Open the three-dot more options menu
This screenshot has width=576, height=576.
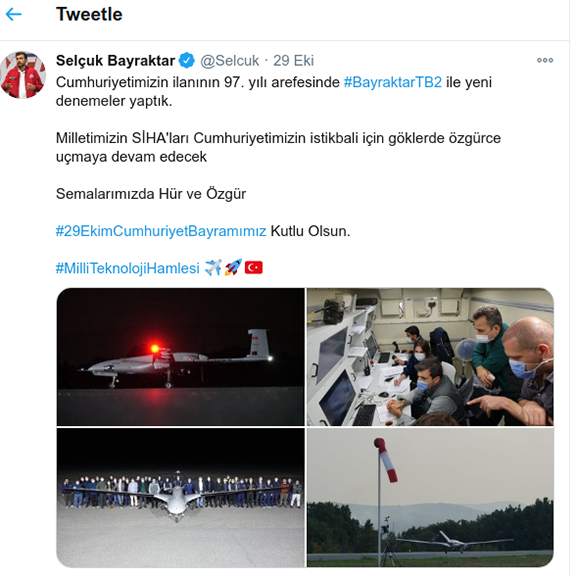[x=545, y=60]
